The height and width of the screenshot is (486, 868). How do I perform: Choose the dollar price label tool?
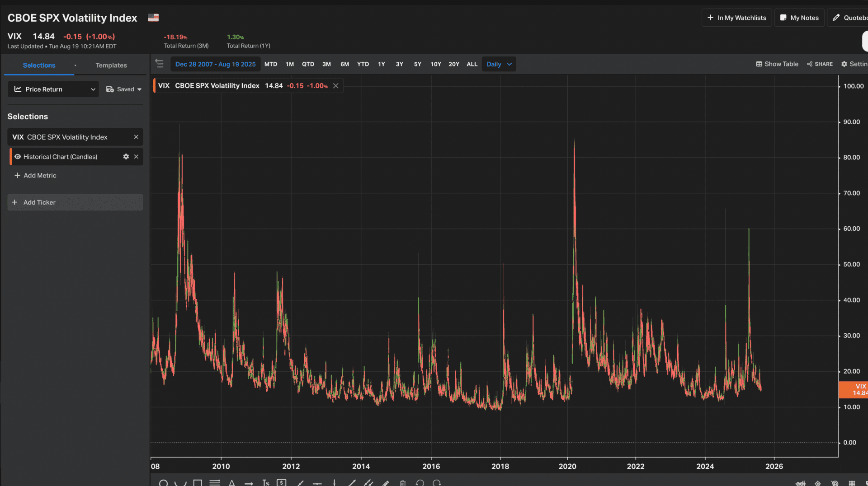282,482
